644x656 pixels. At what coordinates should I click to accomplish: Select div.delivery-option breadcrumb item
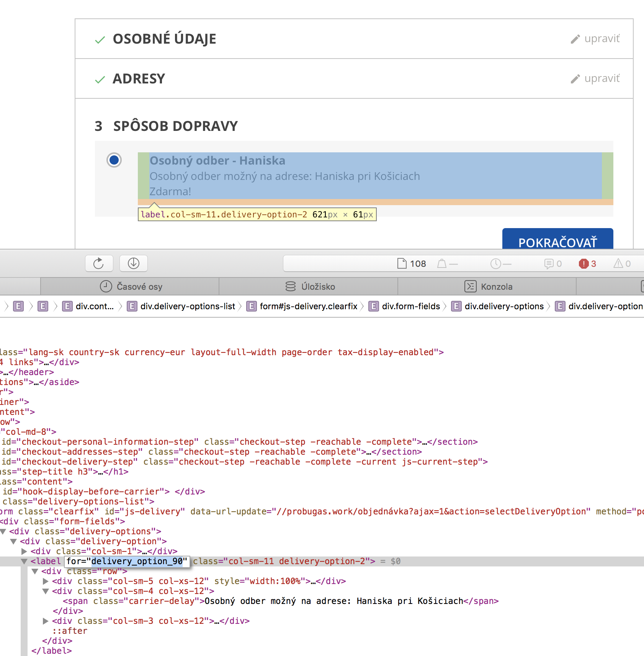[599, 306]
